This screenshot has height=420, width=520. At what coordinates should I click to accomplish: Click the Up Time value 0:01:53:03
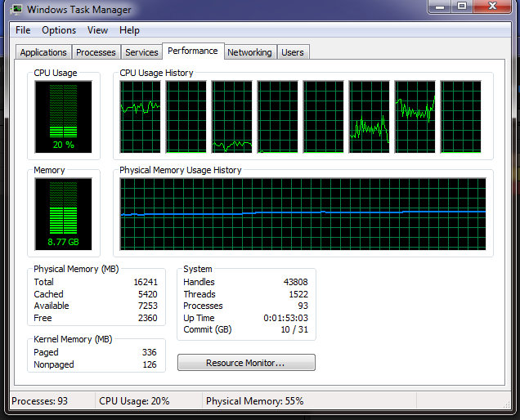(x=286, y=318)
